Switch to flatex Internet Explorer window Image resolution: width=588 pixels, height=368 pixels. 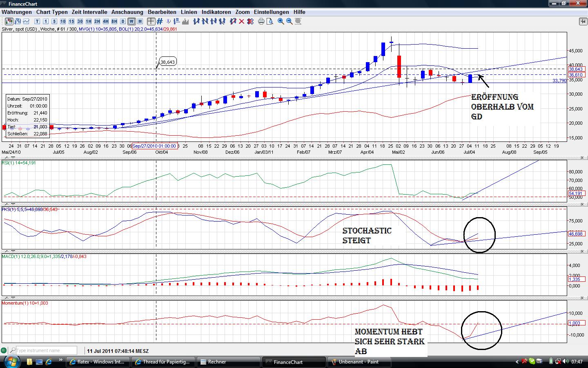point(98,362)
